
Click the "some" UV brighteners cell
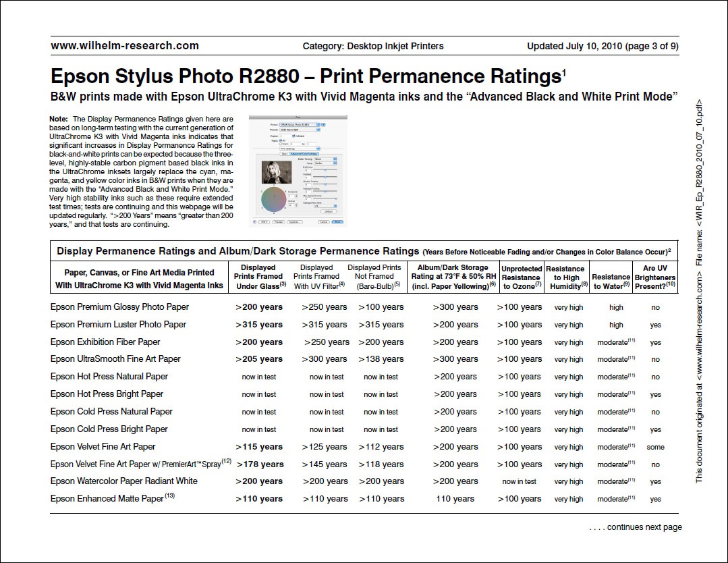(x=656, y=448)
